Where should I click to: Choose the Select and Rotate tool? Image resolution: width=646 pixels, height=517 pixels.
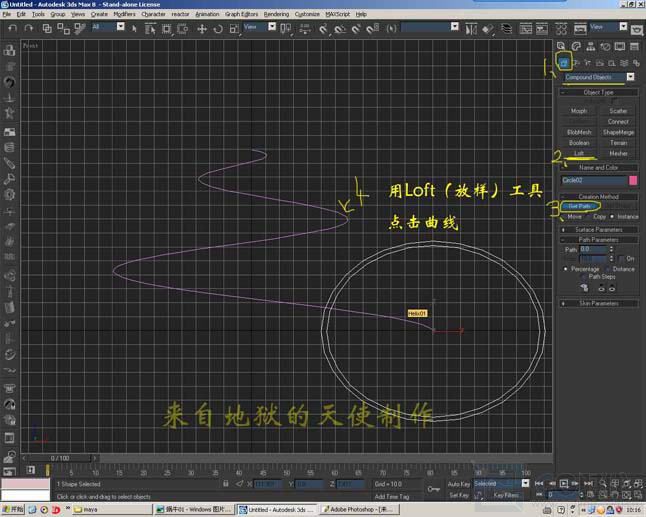218,28
